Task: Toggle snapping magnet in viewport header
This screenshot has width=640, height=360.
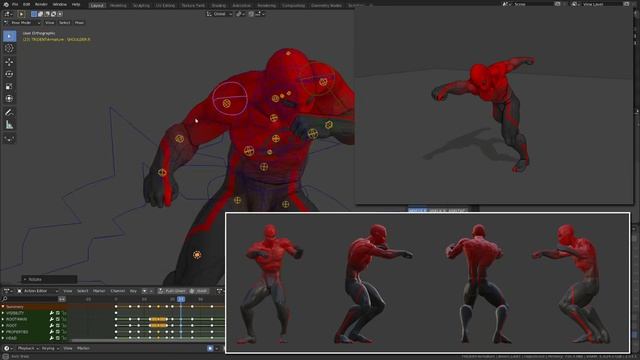Action: click(x=251, y=14)
